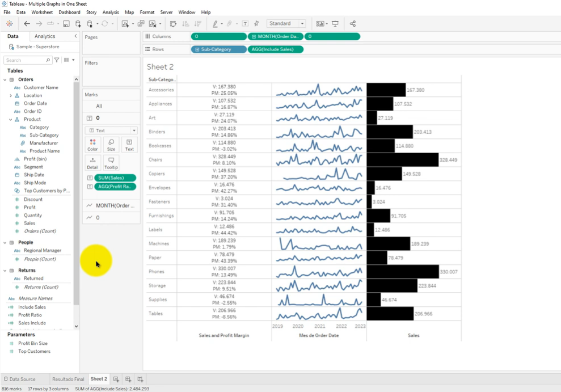
Task: Click the SUM(Sales) pill on Marks card
Action: [x=115, y=178]
